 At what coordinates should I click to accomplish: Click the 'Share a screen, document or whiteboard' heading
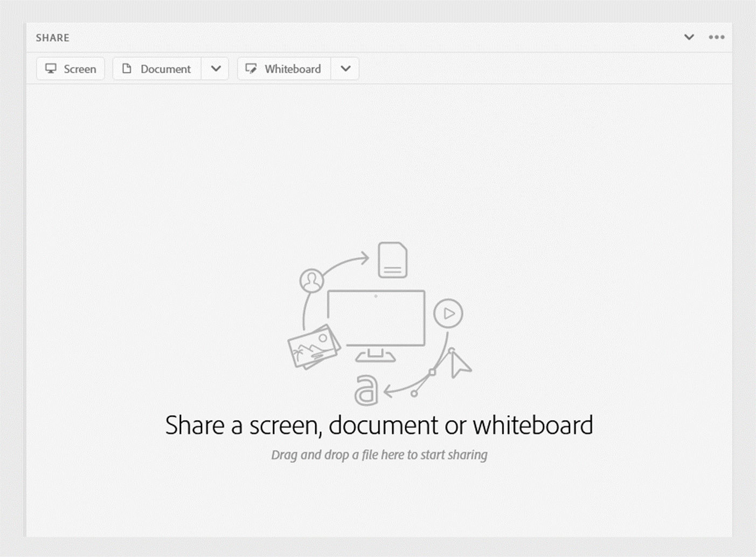(x=380, y=425)
